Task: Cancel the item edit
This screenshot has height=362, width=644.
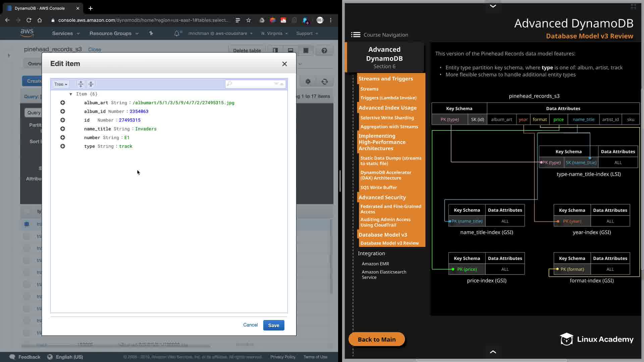Action: pos(250,325)
